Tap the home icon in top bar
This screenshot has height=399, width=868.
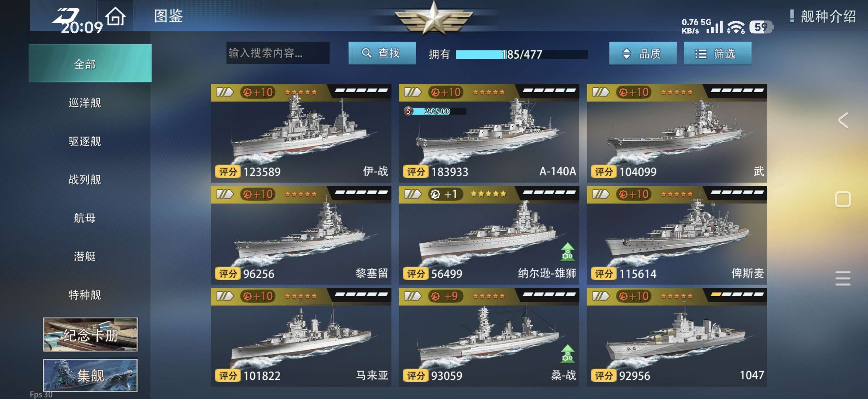pos(115,16)
